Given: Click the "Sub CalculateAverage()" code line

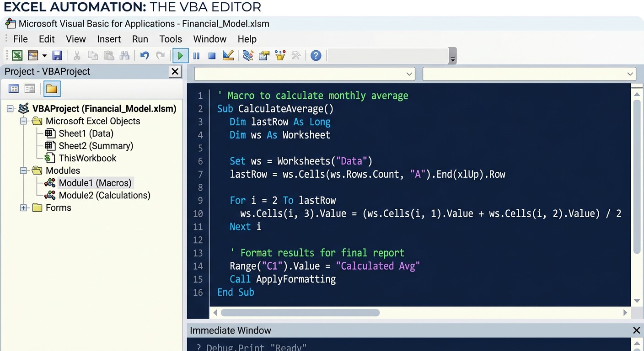Looking at the screenshot, I should [x=275, y=109].
